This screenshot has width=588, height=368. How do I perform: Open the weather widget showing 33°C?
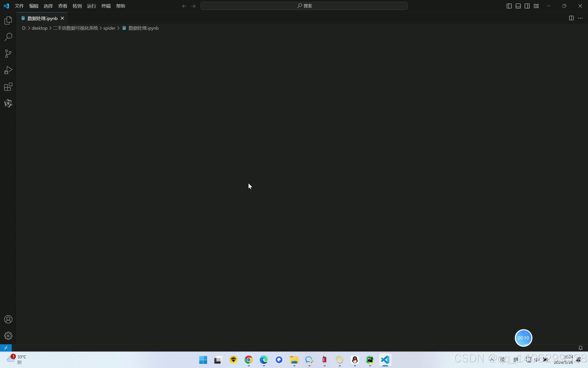17,359
